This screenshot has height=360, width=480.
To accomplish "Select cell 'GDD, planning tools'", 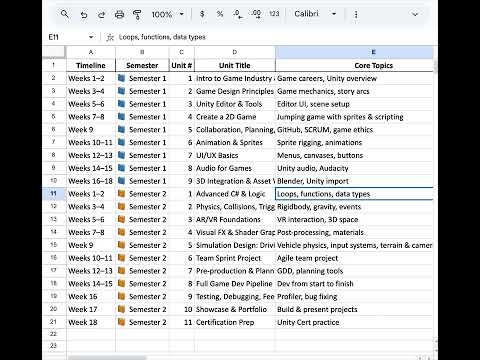I will tap(354, 271).
